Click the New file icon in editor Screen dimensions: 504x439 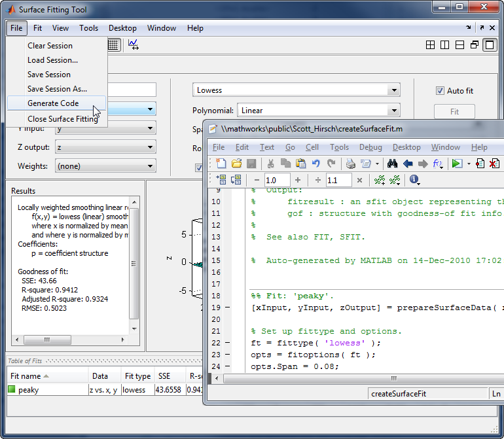[x=221, y=164]
